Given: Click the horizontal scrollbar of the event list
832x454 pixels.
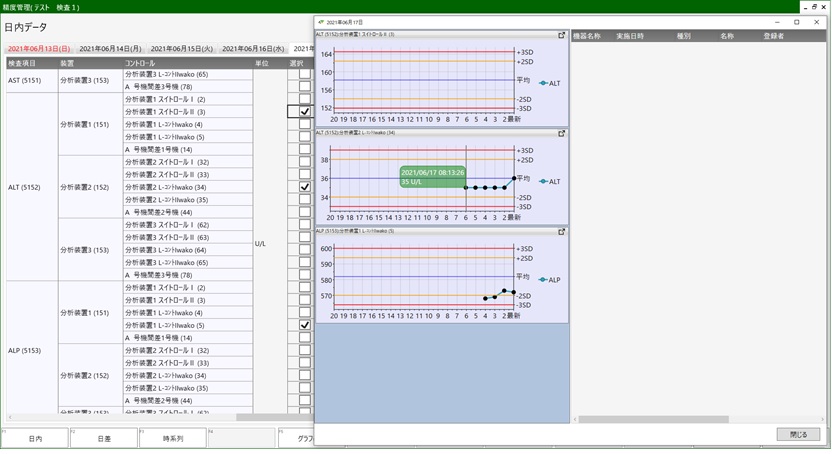Looking at the screenshot, I should tap(654, 419).
